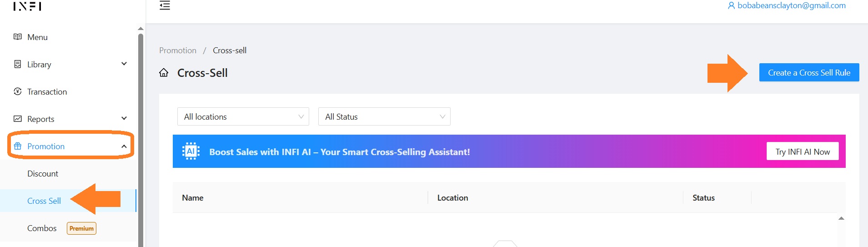Click the INFI AI chip icon in banner

pos(191,151)
